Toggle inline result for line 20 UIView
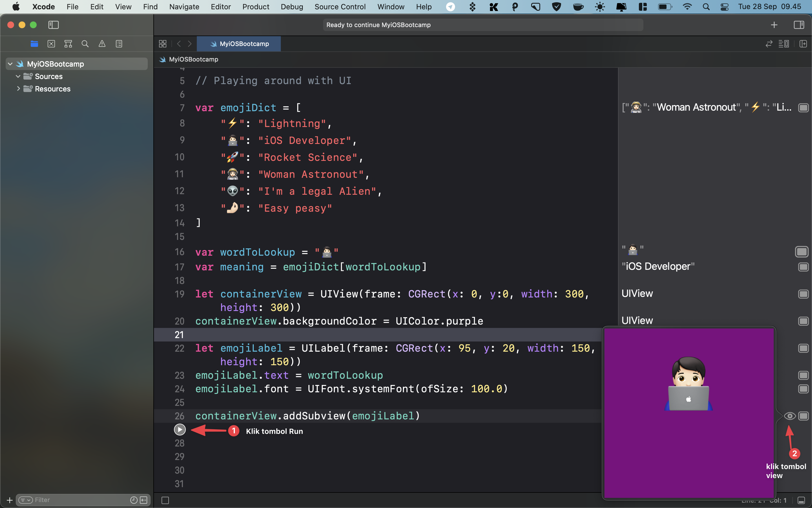This screenshot has height=508, width=812. (x=803, y=321)
